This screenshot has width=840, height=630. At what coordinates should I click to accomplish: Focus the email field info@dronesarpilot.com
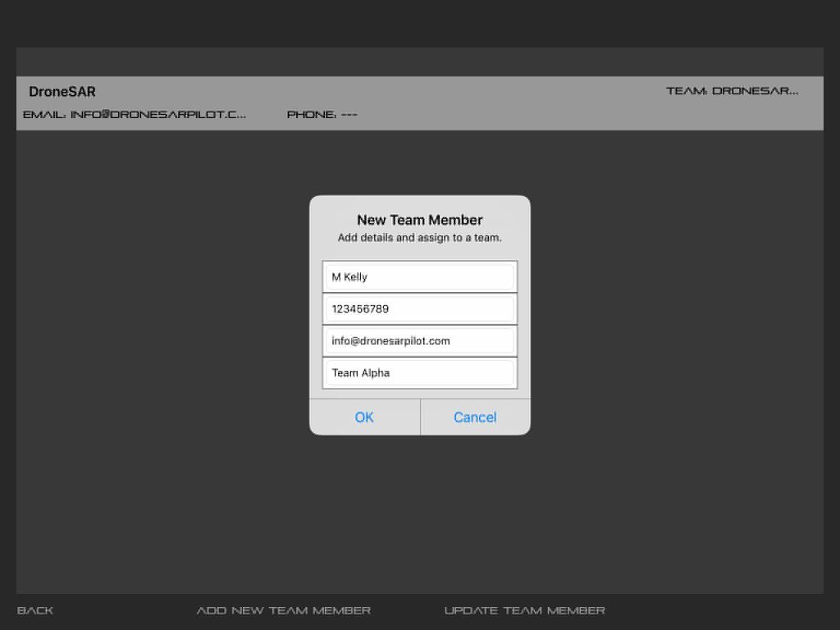419,340
